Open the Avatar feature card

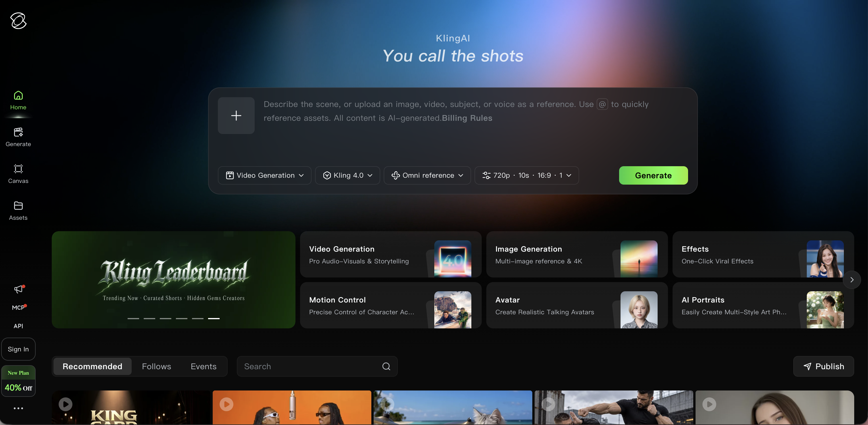(577, 305)
